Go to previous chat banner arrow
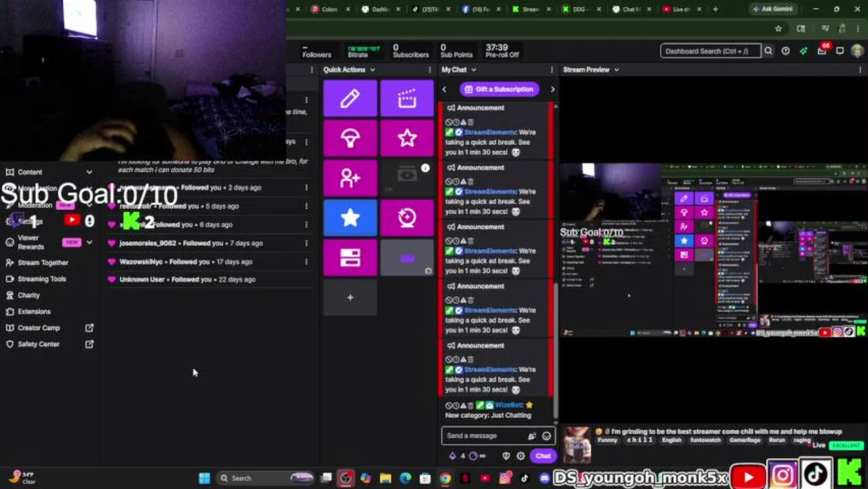The image size is (868, 489). point(444,89)
